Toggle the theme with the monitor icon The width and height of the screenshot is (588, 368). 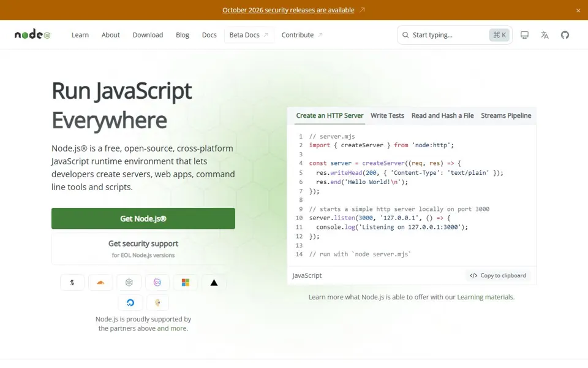tap(524, 35)
